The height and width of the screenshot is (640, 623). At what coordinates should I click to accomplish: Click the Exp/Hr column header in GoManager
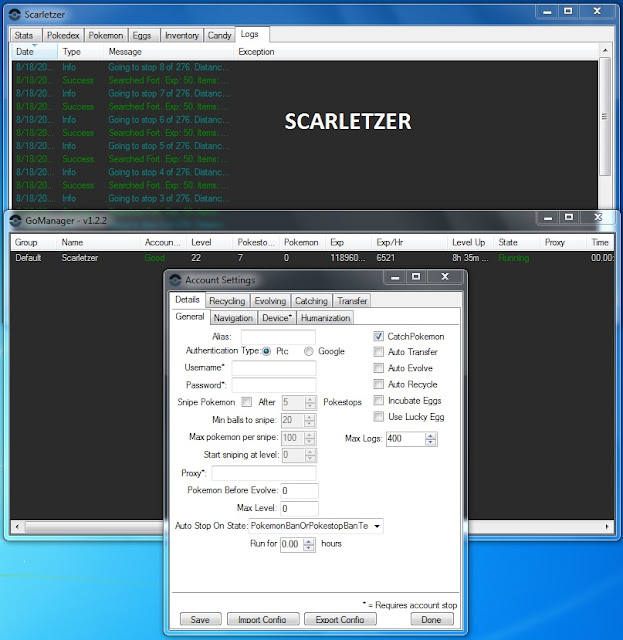pos(409,242)
